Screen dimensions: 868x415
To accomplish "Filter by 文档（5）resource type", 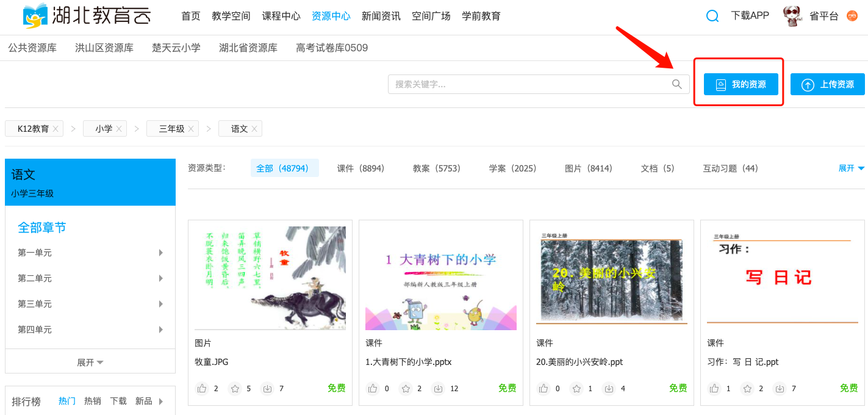I will [658, 168].
